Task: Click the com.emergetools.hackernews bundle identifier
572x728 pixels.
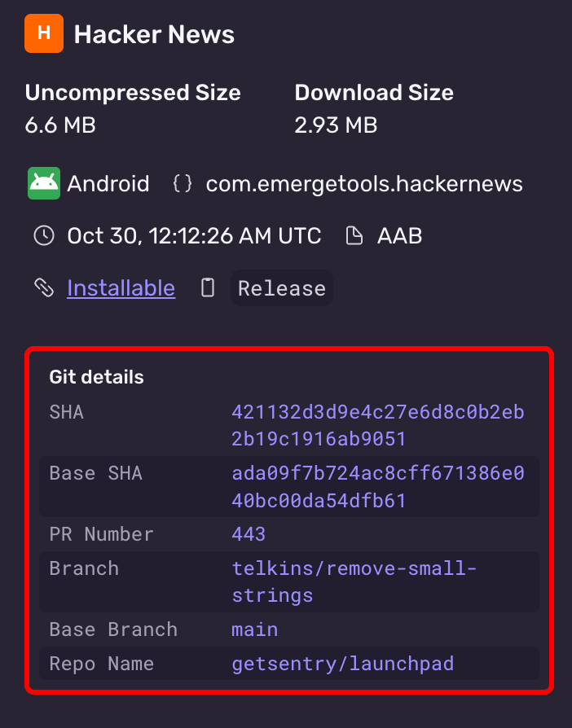Action: click(x=364, y=183)
